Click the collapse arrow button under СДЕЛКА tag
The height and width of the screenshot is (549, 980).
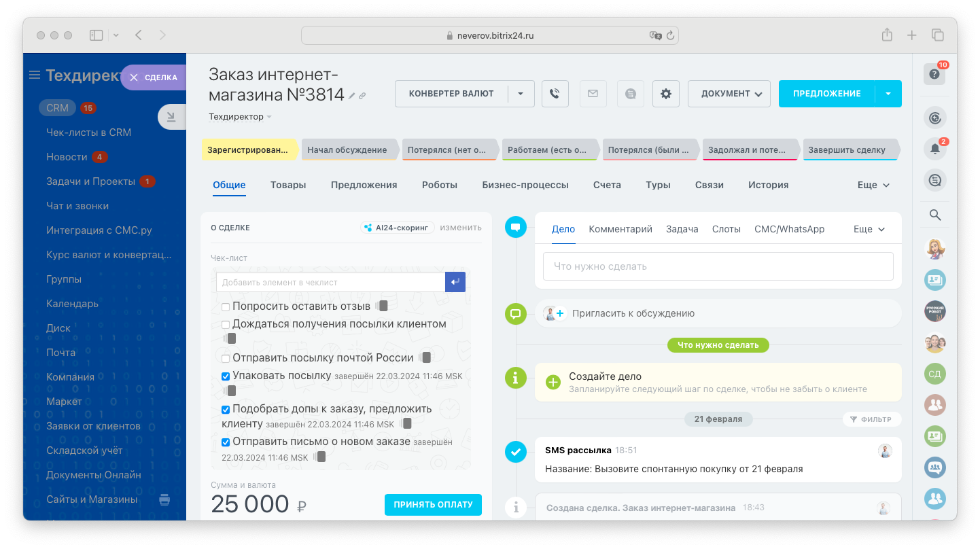click(x=172, y=117)
